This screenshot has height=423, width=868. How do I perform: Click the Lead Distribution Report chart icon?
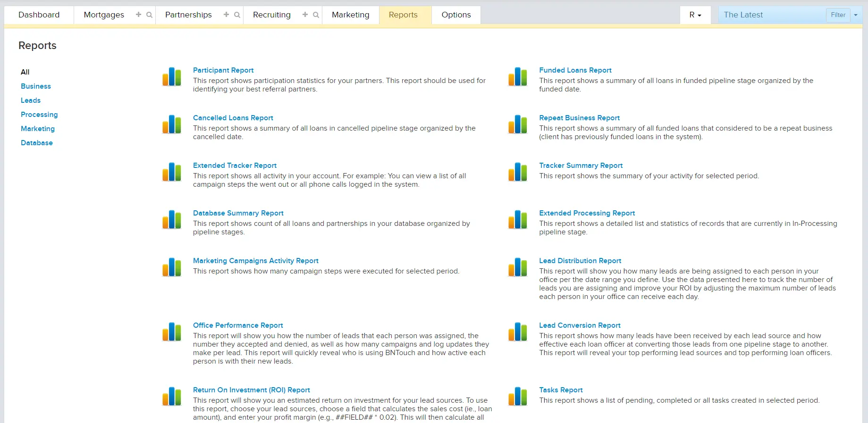pos(518,267)
